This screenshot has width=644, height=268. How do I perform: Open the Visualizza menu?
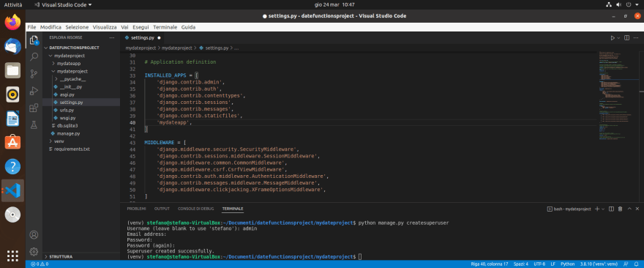[x=105, y=27]
